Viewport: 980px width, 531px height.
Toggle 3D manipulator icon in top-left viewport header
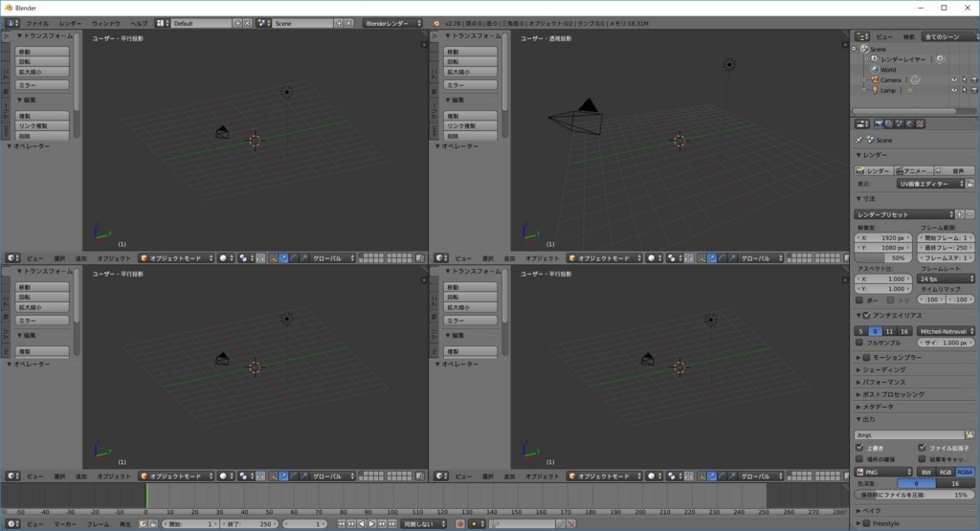(x=273, y=258)
